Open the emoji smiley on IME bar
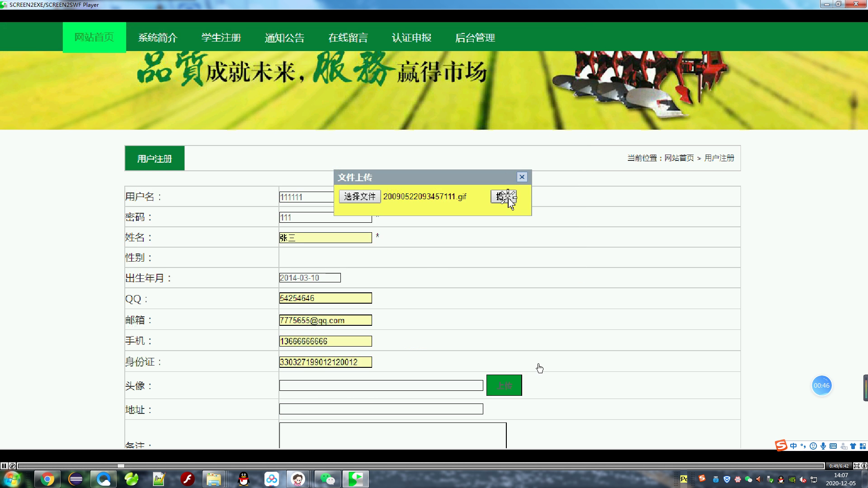The image size is (868, 488). click(813, 446)
